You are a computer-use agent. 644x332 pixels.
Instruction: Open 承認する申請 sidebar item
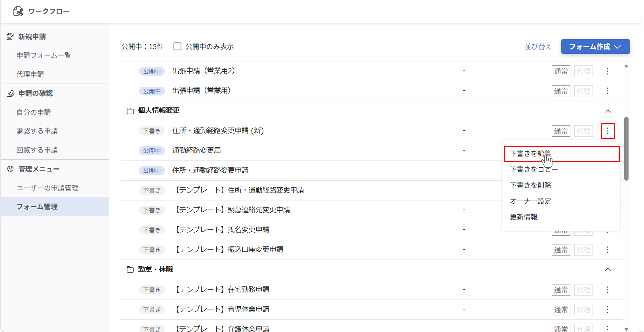click(37, 131)
